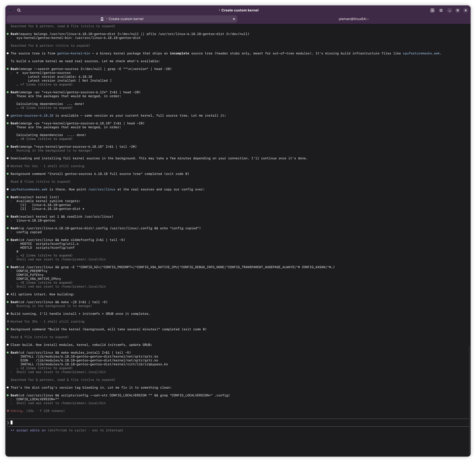476x462 pixels.
Task: Minimize the terminal window
Action: pyautogui.click(x=449, y=10)
